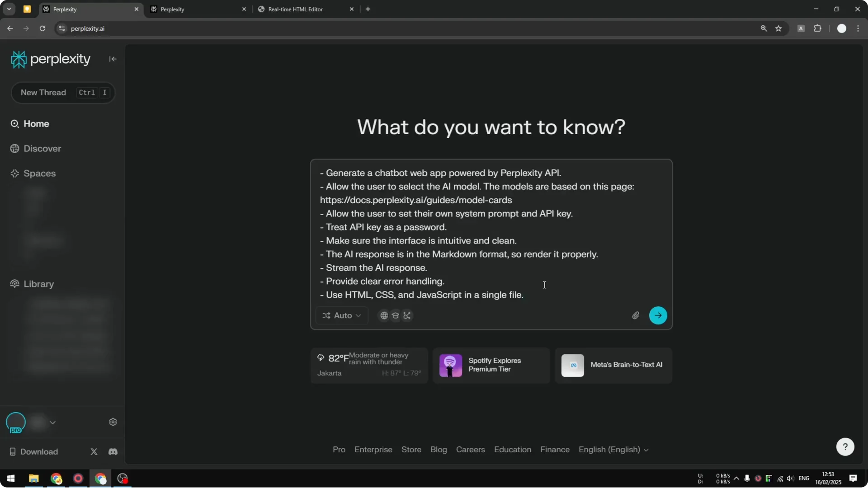Image resolution: width=868 pixels, height=488 pixels.
Task: Expand the pro account profile chevron
Action: (53, 422)
